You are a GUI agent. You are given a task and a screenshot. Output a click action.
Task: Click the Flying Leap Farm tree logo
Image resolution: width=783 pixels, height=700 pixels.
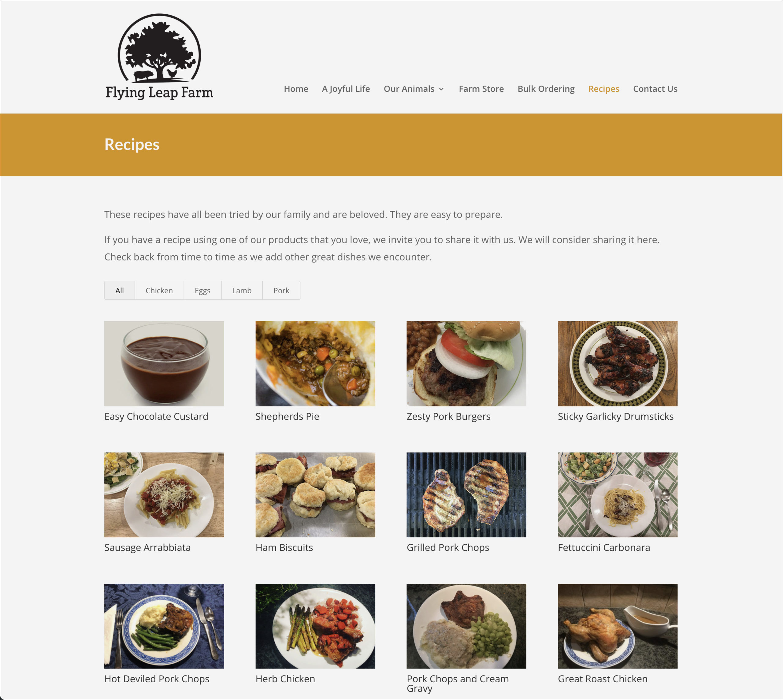[159, 57]
